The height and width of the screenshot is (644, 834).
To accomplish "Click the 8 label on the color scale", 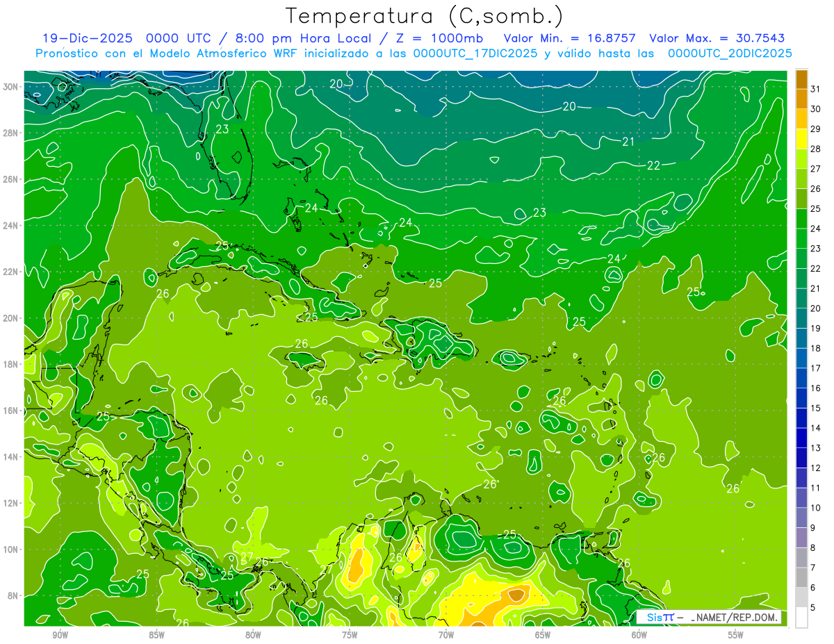I will 813,547.
